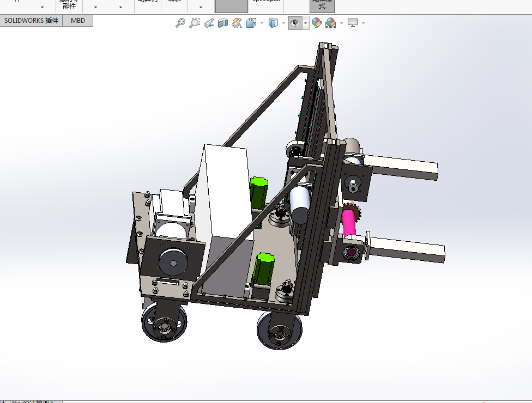
Task: Click the Zoom to Fit icon
Action: pos(180,23)
